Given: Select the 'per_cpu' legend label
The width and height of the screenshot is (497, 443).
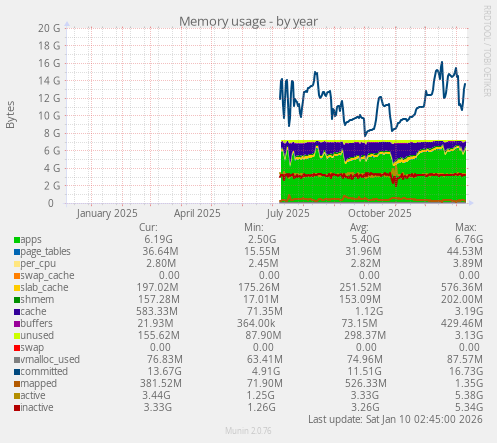Looking at the screenshot, I should [38, 264].
